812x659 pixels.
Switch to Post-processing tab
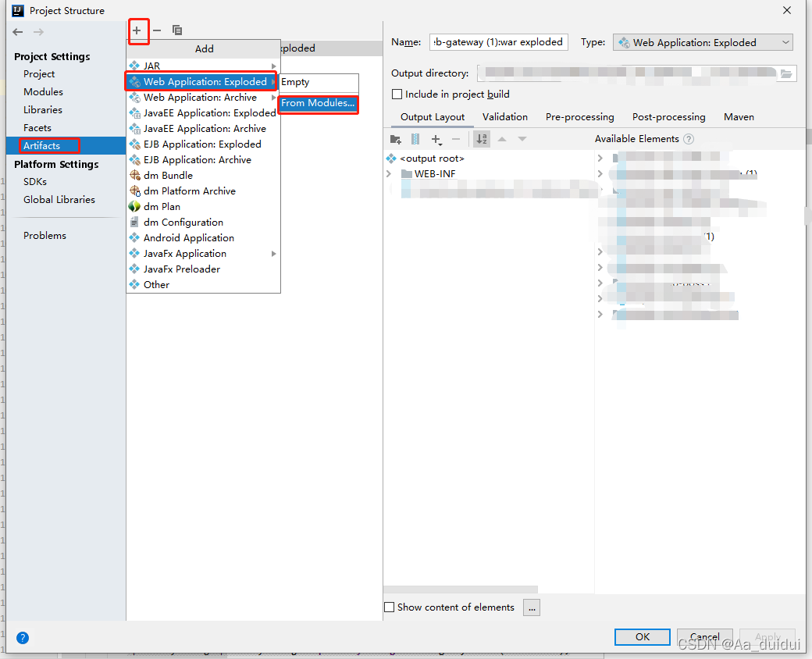(668, 117)
